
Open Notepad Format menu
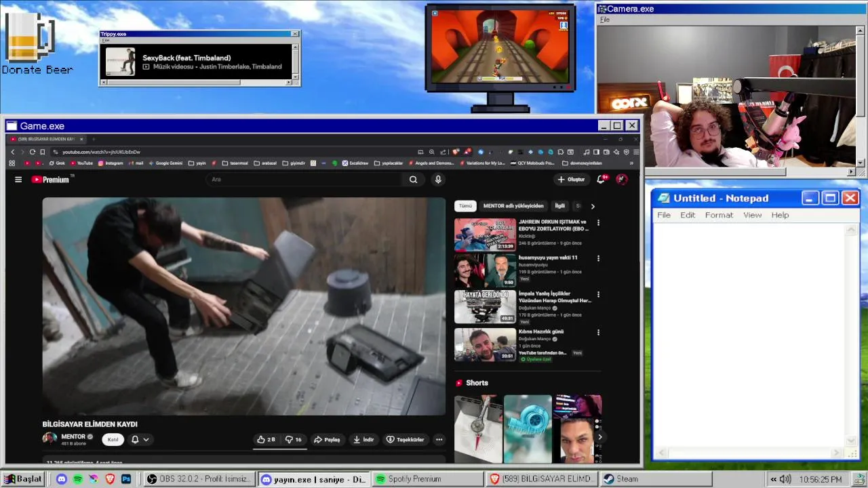[719, 215]
